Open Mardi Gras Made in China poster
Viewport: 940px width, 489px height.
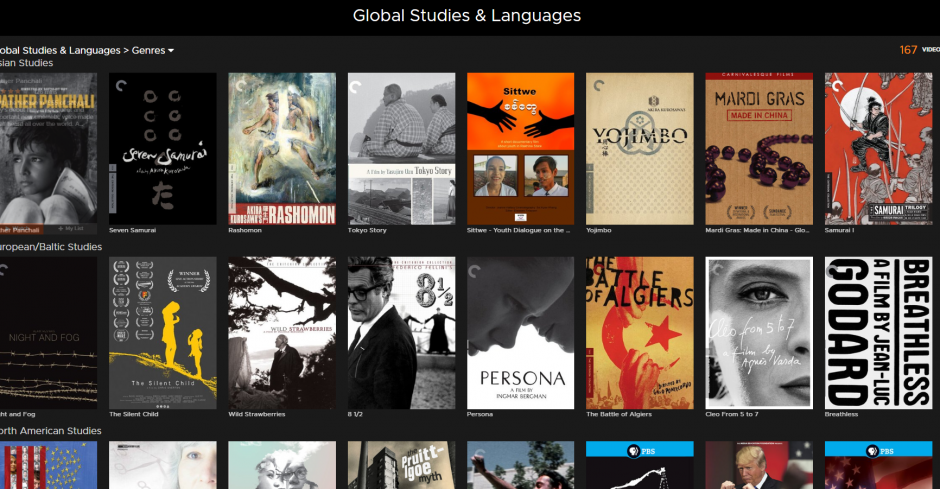coord(759,149)
